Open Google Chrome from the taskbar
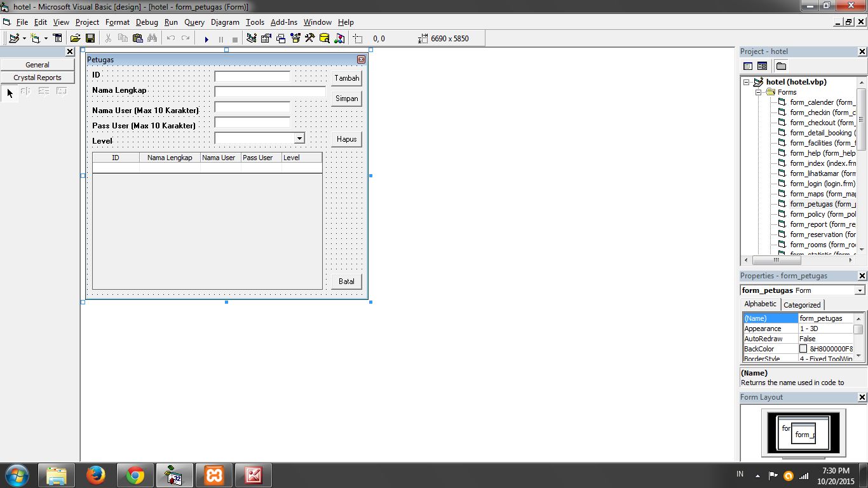The width and height of the screenshot is (868, 488). click(135, 475)
